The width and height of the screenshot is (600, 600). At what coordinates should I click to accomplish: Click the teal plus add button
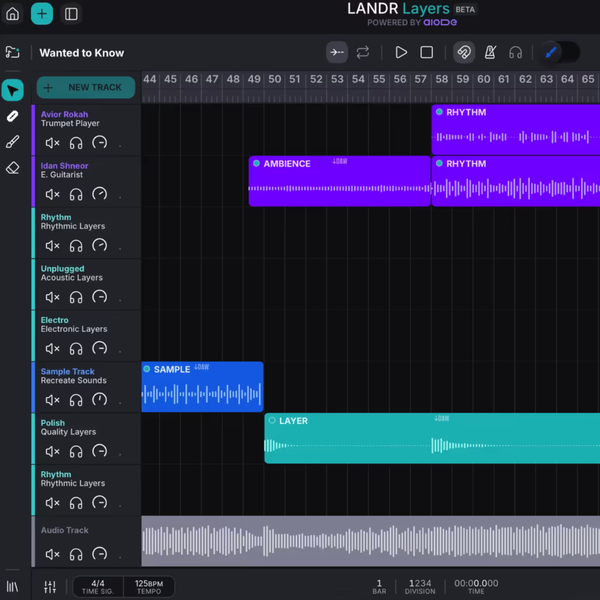(42, 14)
